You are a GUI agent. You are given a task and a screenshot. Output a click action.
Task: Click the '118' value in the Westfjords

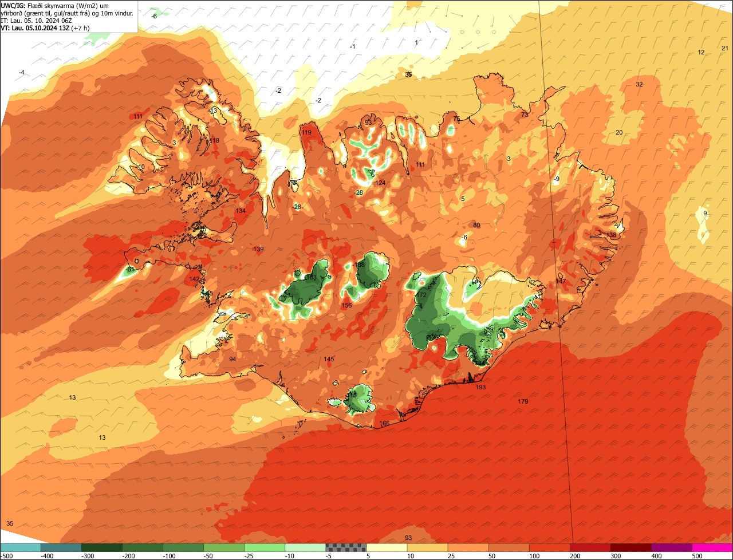(214, 140)
